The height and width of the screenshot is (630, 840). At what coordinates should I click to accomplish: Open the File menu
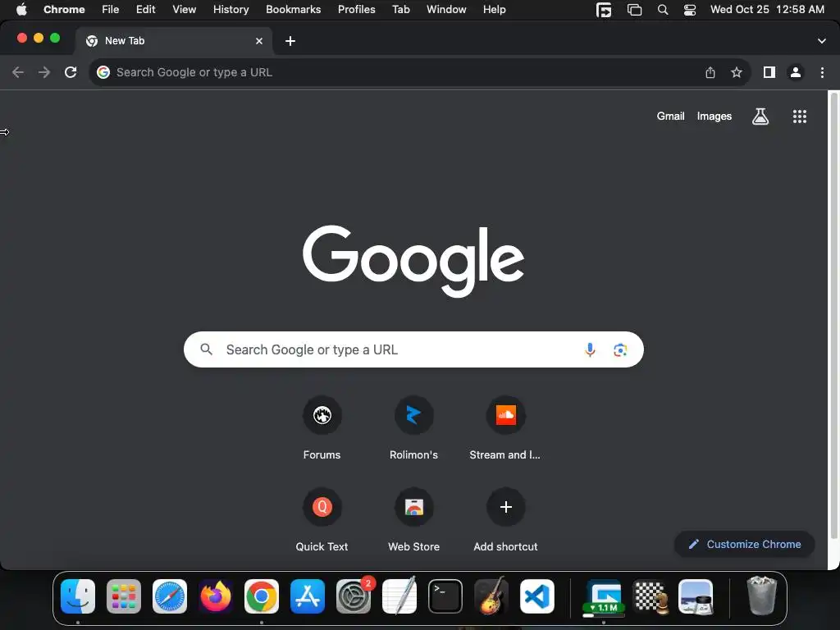111,10
